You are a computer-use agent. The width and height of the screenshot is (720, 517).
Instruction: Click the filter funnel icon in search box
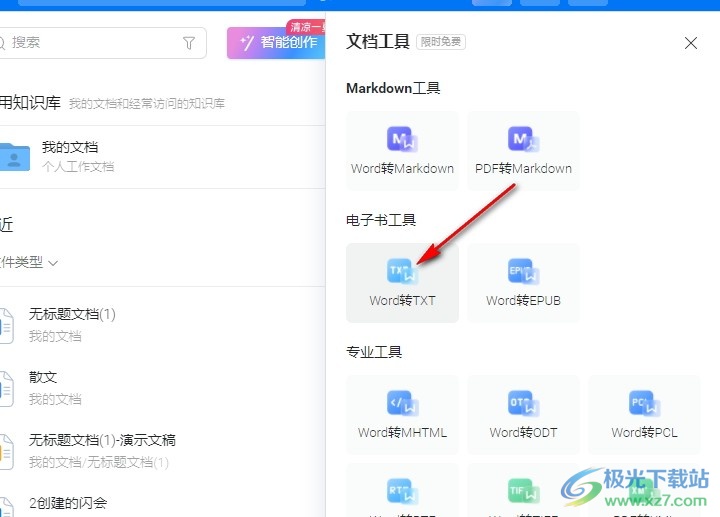coord(189,43)
